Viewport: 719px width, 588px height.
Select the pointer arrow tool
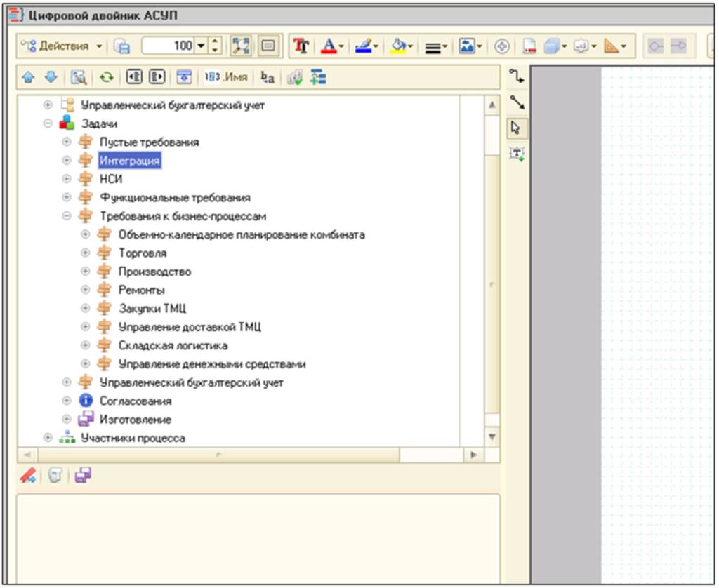(517, 128)
